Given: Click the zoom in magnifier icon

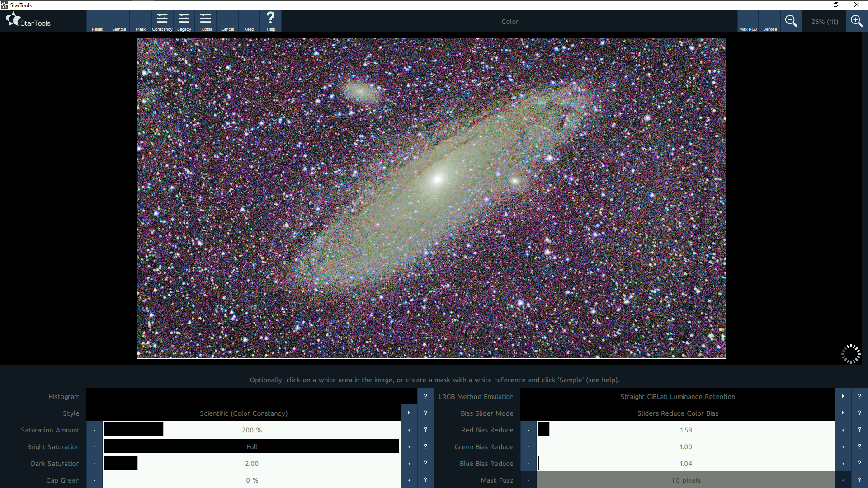Looking at the screenshot, I should (856, 21).
